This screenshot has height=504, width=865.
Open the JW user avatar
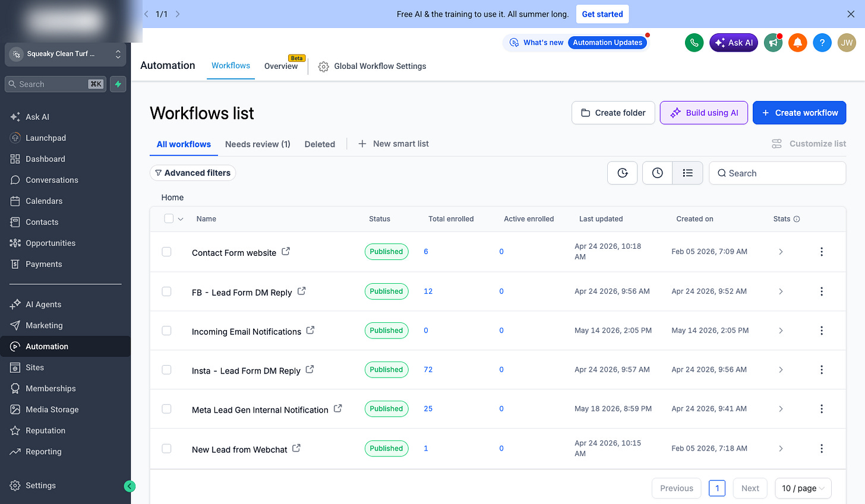pyautogui.click(x=847, y=43)
